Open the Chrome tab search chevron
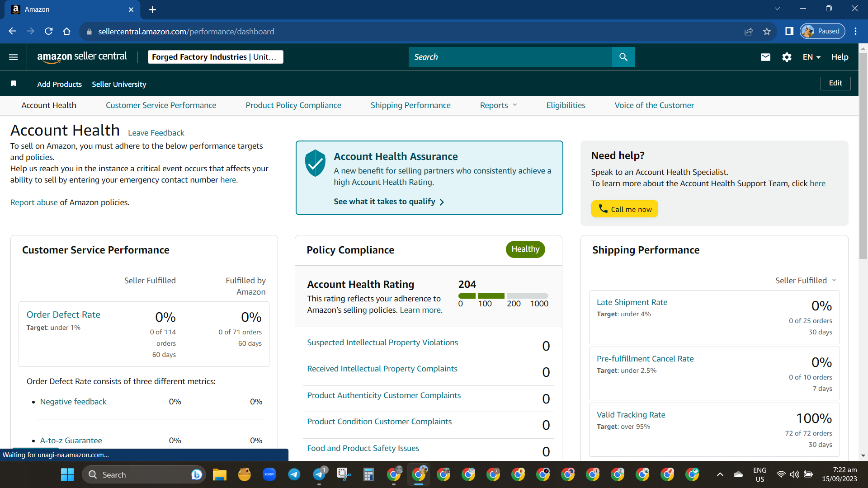Screen dimensions: 868x488 tap(778, 9)
